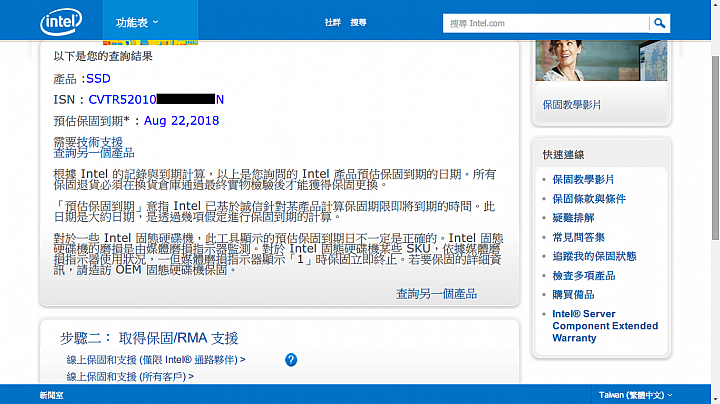720x404 pixels.
Task: Open 追蹤我的保固狀態 quick link
Action: pyautogui.click(x=594, y=256)
